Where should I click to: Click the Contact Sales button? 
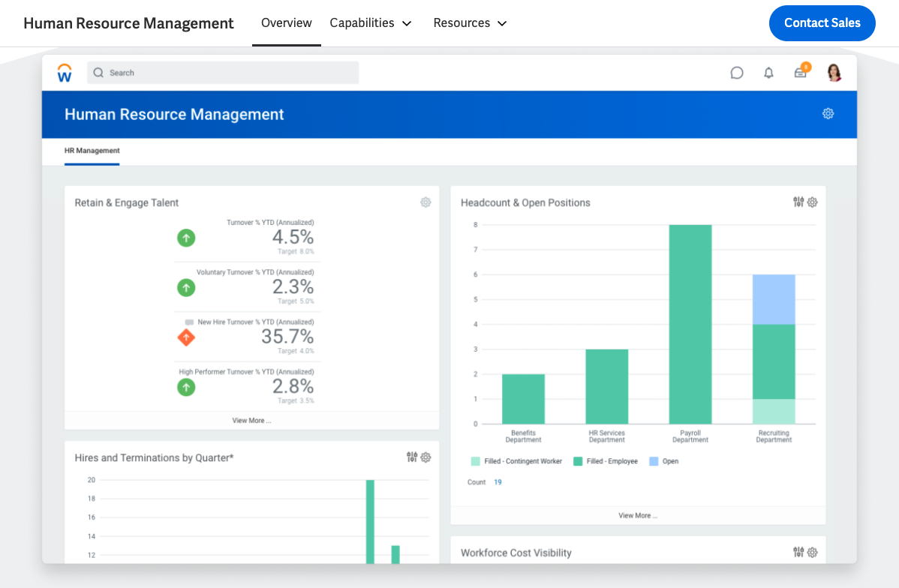[x=822, y=23]
